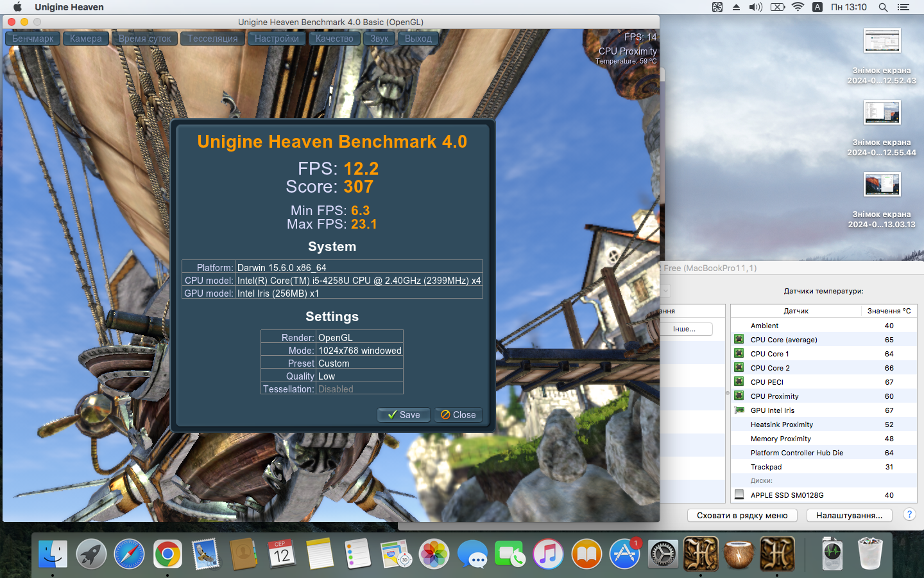Open Налаштування... in fan control window
The image size is (924, 578).
tap(849, 515)
